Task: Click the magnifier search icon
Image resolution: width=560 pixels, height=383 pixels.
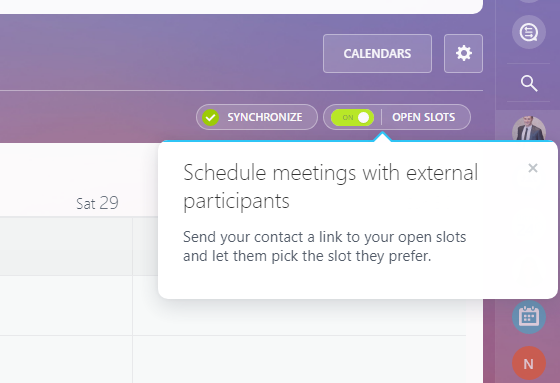Action: (x=529, y=84)
